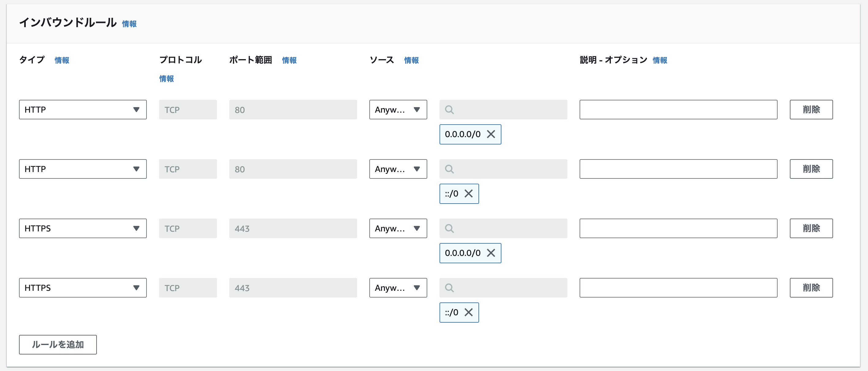Click 削除 button for first HTTP rule

[x=811, y=109]
